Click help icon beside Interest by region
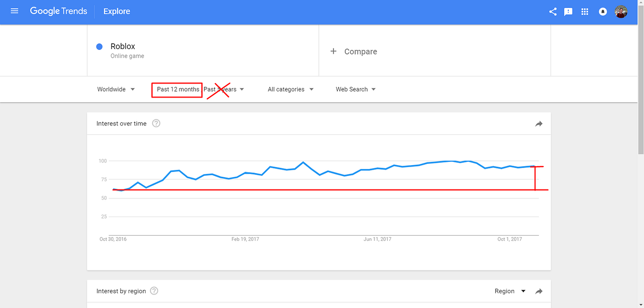The height and width of the screenshot is (308, 644). pos(154,291)
